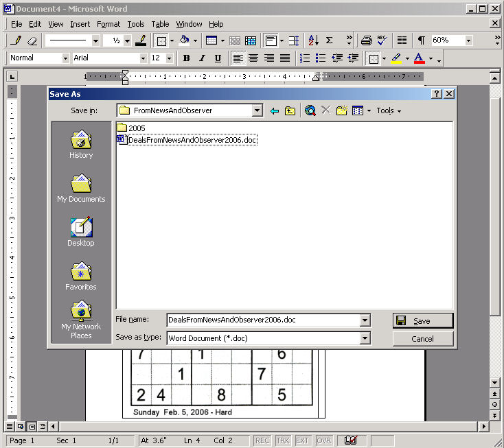Viewport: 504px width, 448px height.
Task: Expand the File name dropdown arrow
Action: click(365, 320)
